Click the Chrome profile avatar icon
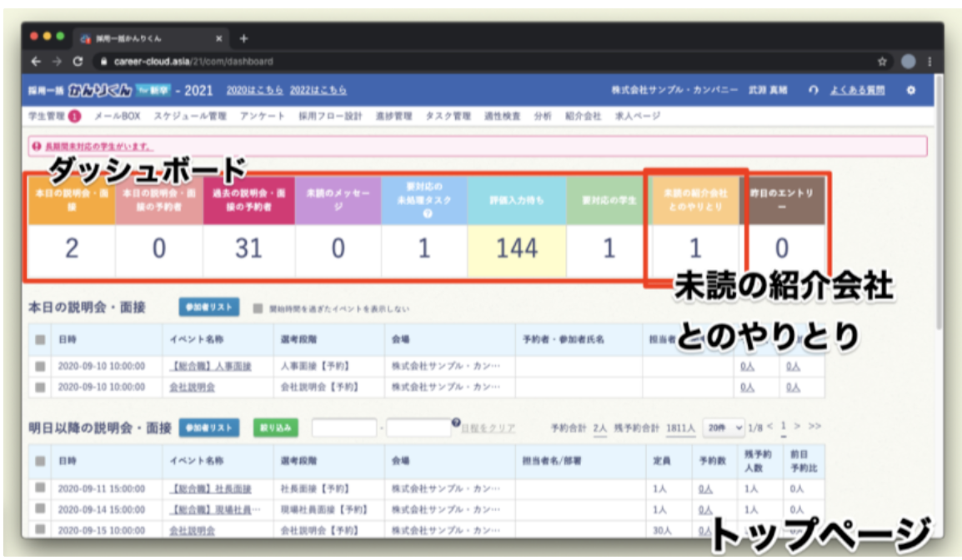The image size is (962, 560). (908, 62)
